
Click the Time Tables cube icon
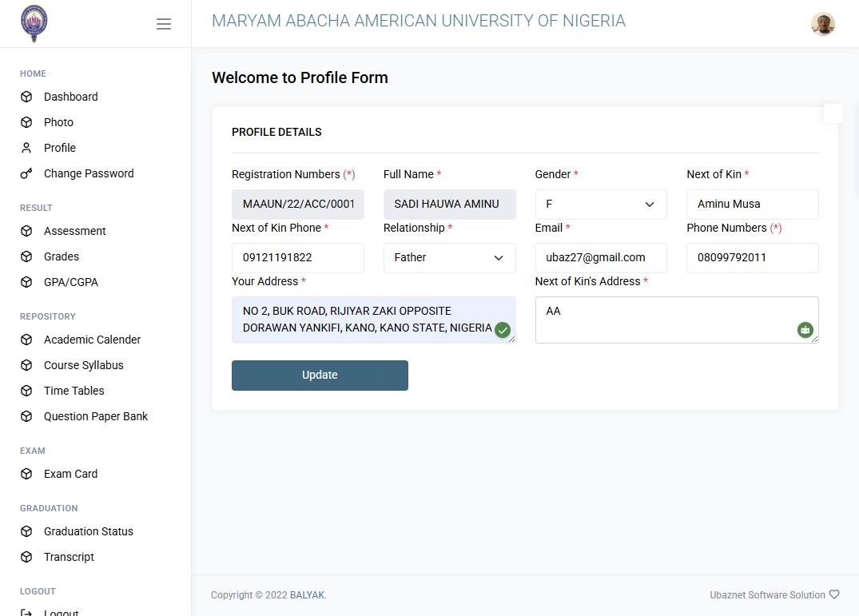(26, 391)
